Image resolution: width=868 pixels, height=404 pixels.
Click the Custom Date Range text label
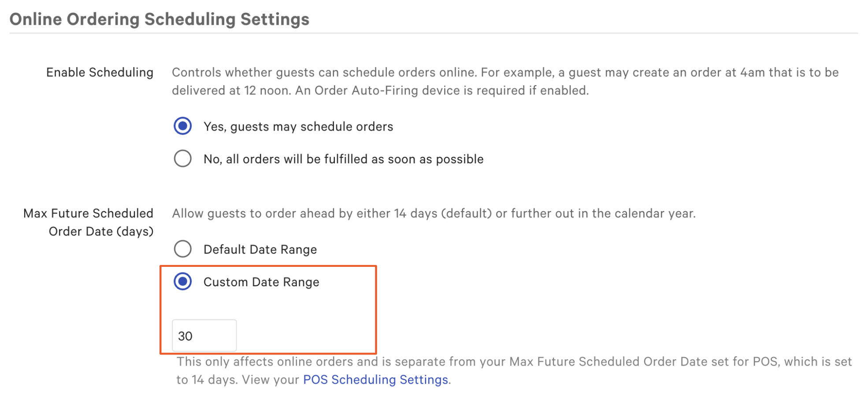[x=261, y=282]
